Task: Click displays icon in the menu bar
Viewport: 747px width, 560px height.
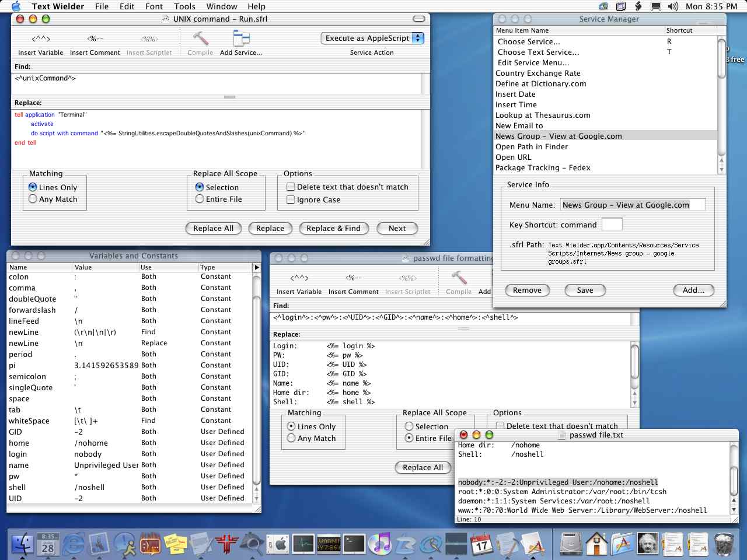Action: click(x=655, y=6)
